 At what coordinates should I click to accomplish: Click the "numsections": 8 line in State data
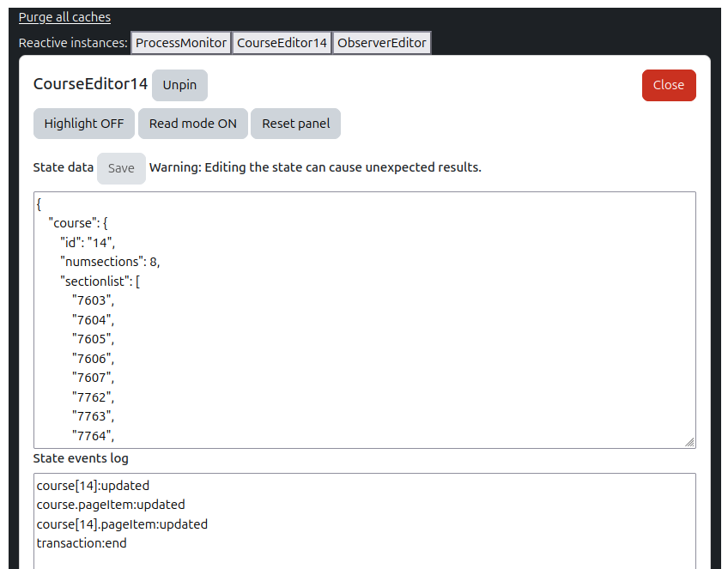tap(110, 262)
